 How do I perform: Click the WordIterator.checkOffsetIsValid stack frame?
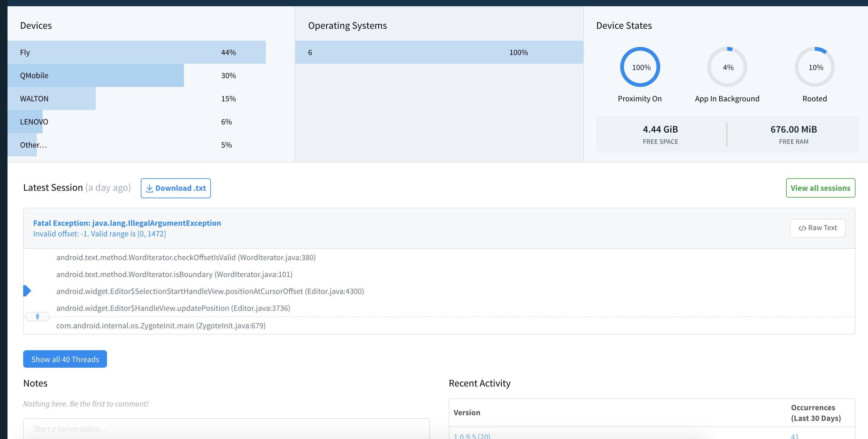(x=186, y=257)
